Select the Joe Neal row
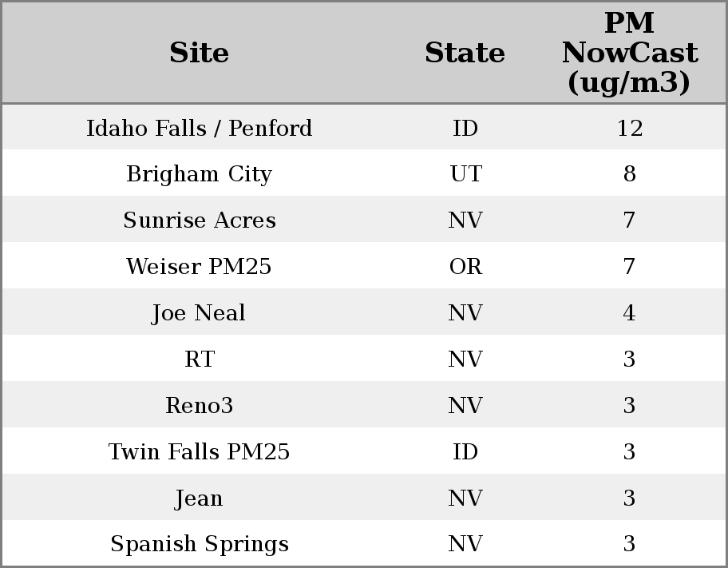Screen dimensions: 728x568 coord(200,313)
